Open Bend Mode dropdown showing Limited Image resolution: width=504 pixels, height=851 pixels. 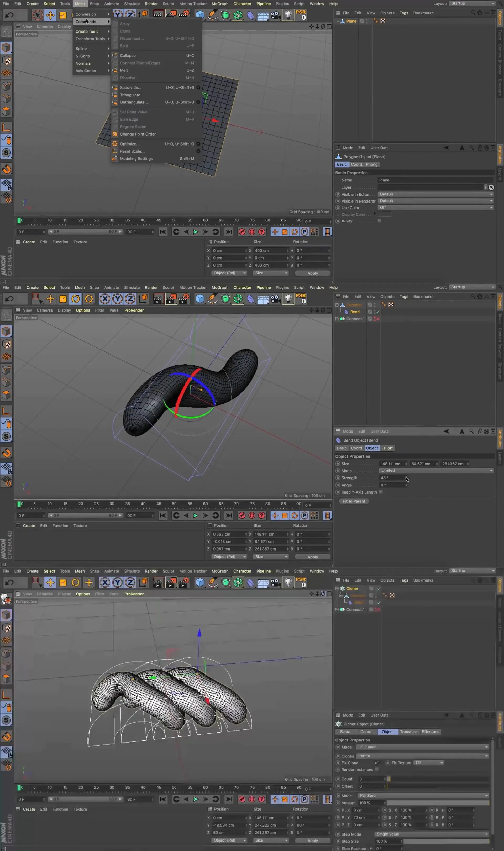click(x=437, y=470)
